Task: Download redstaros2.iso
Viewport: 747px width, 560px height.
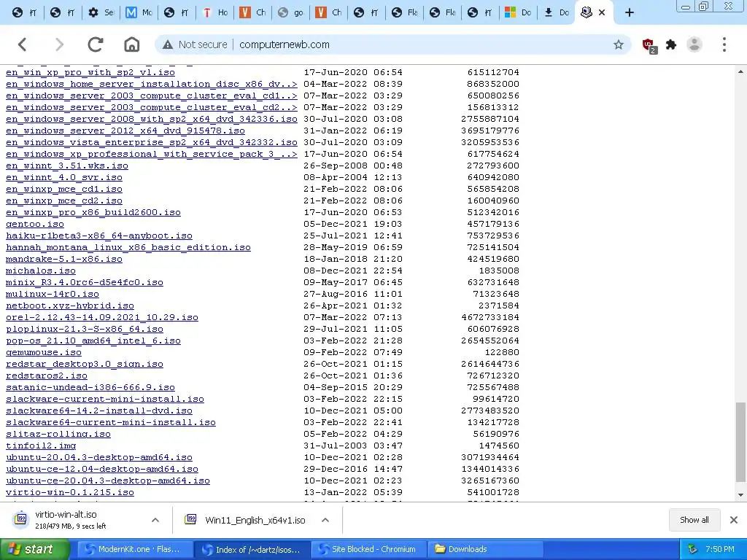Action: (x=46, y=376)
